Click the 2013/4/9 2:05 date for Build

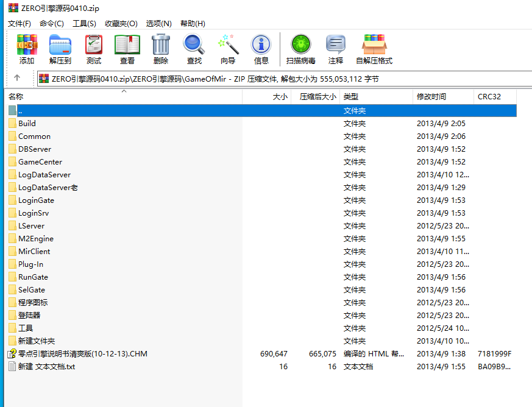click(441, 124)
